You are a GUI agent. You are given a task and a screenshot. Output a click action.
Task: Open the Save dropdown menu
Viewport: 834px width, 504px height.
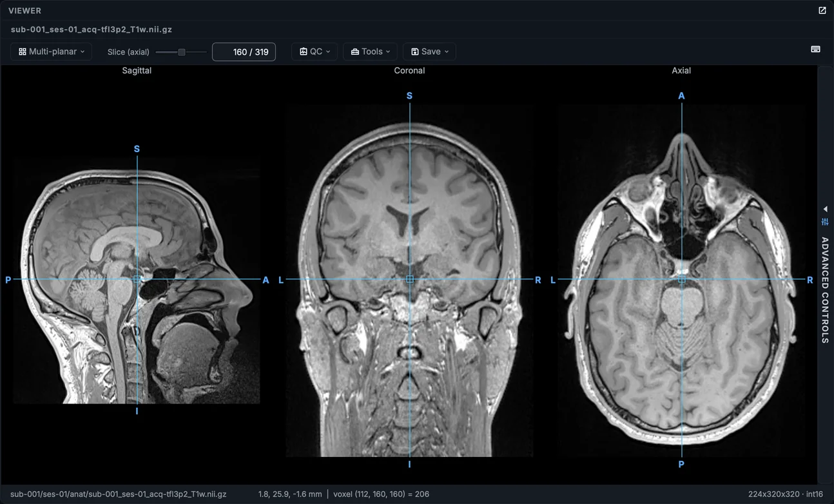click(429, 52)
